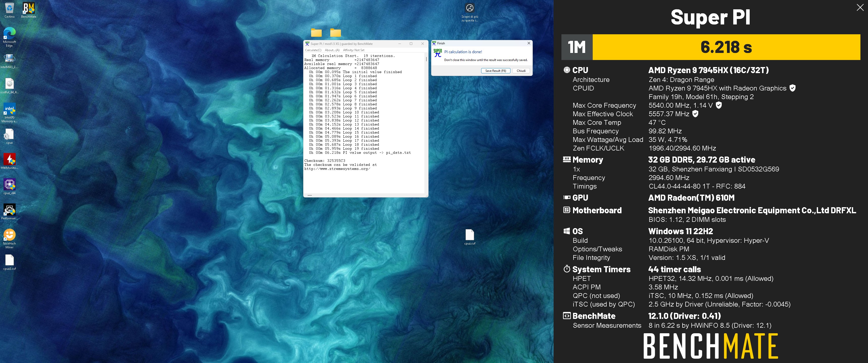
Task: Click the Max Effective Clock shield badge
Action: pyautogui.click(x=695, y=114)
